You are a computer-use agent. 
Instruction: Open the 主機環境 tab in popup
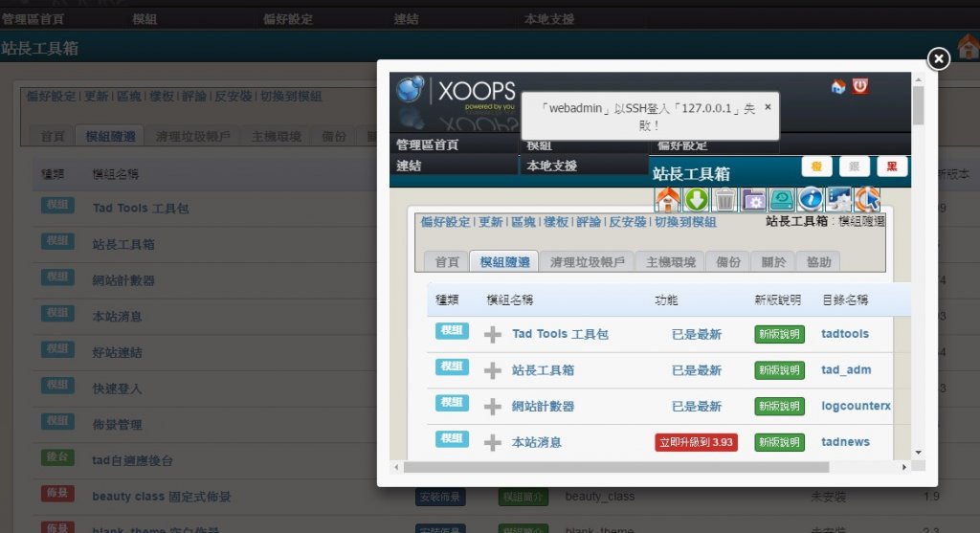pos(670,261)
